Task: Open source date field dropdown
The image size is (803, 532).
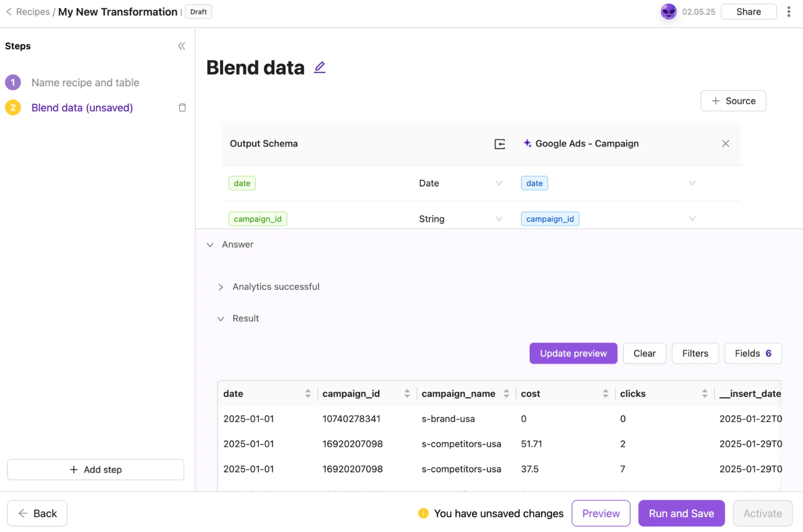Action: (x=692, y=183)
